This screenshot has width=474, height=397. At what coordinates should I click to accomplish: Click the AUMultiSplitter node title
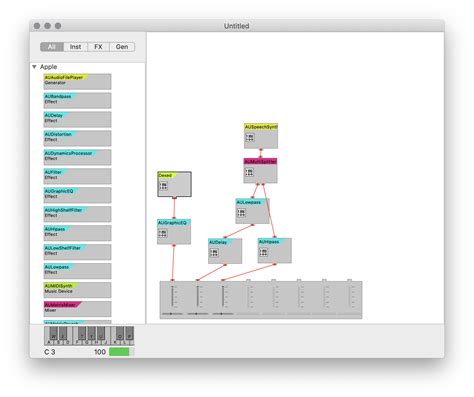[x=260, y=162]
